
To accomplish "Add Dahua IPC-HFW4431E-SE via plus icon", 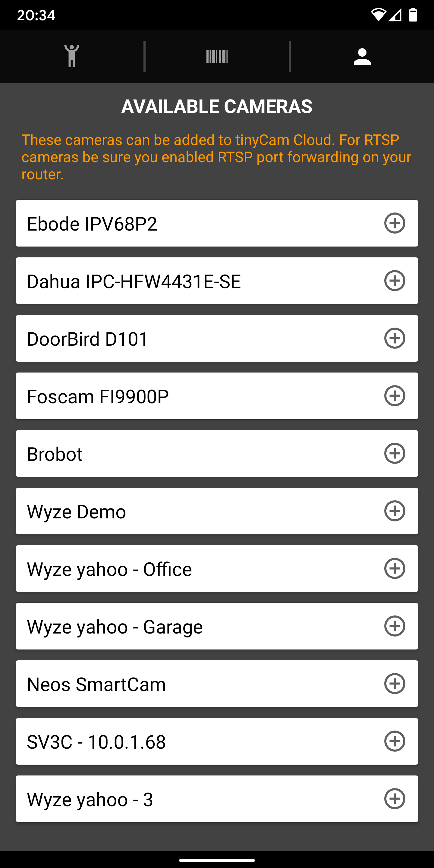I will coord(395,281).
